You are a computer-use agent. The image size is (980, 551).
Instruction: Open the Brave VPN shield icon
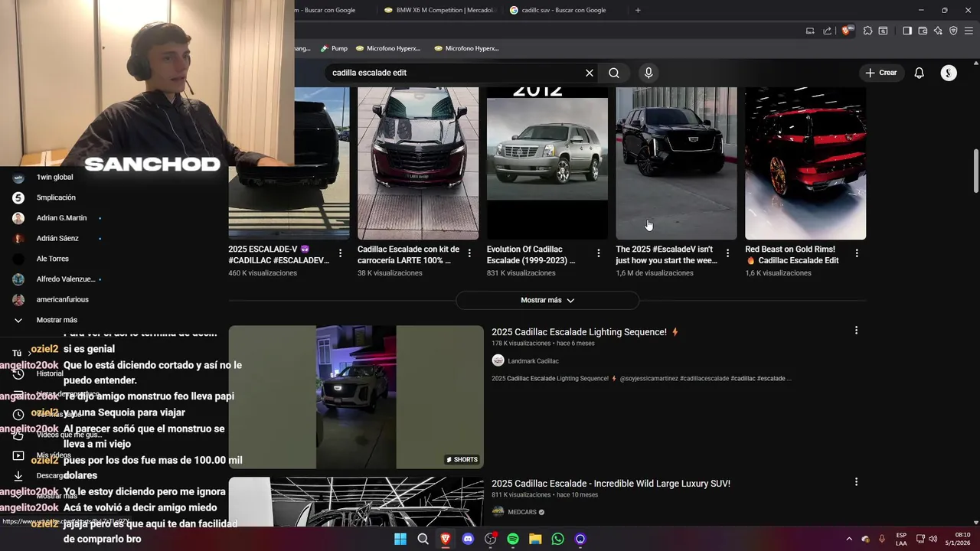(953, 31)
